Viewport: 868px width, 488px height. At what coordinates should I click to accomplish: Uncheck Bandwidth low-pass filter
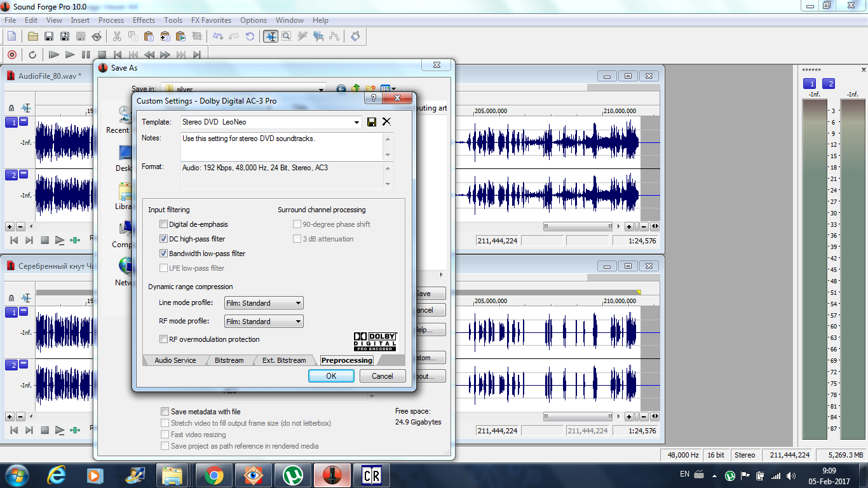164,254
